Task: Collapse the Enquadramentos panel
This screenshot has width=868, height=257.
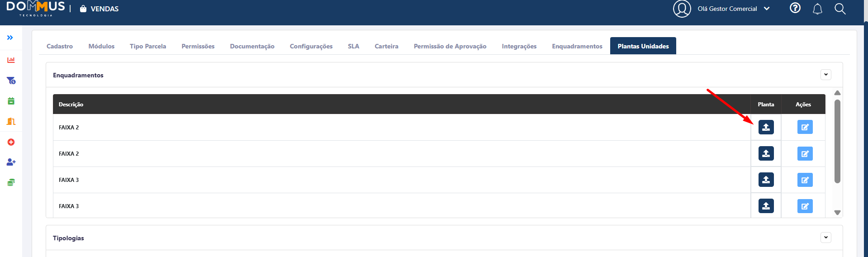Action: pyautogui.click(x=825, y=75)
